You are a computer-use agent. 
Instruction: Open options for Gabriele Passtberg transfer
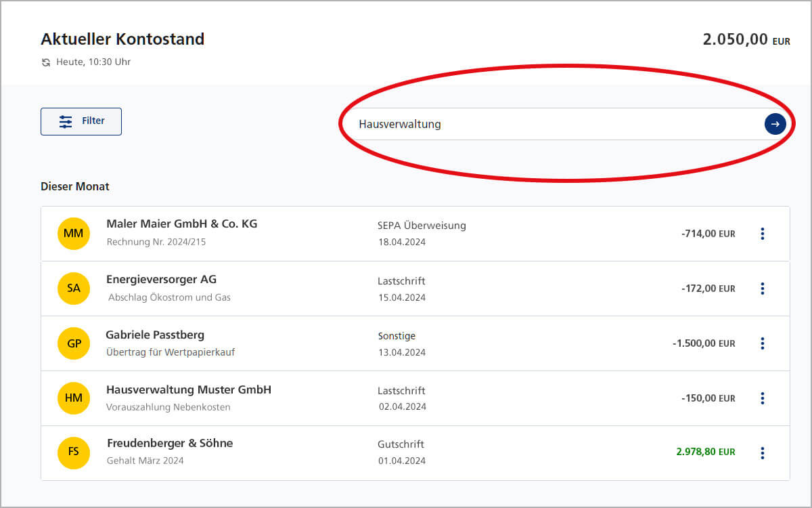[763, 343]
